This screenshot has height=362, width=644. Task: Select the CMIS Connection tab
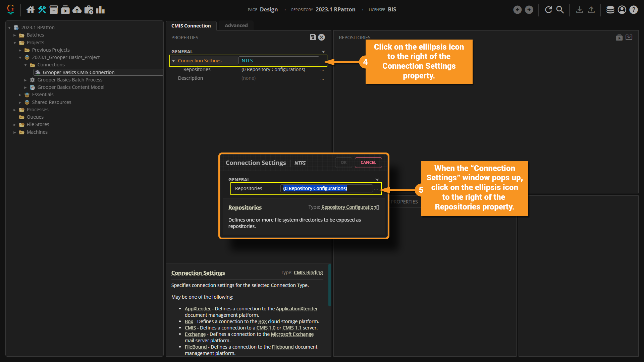point(191,25)
